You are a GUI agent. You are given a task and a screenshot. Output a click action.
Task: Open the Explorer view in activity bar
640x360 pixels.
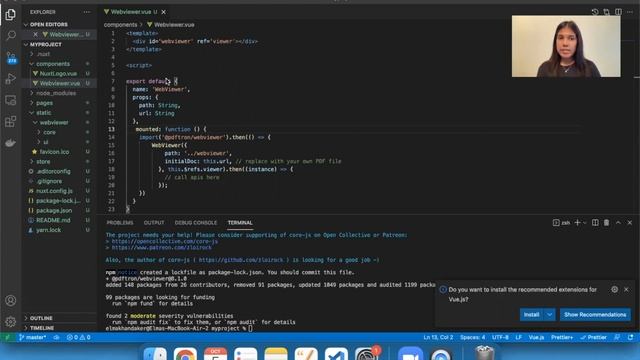point(11,15)
